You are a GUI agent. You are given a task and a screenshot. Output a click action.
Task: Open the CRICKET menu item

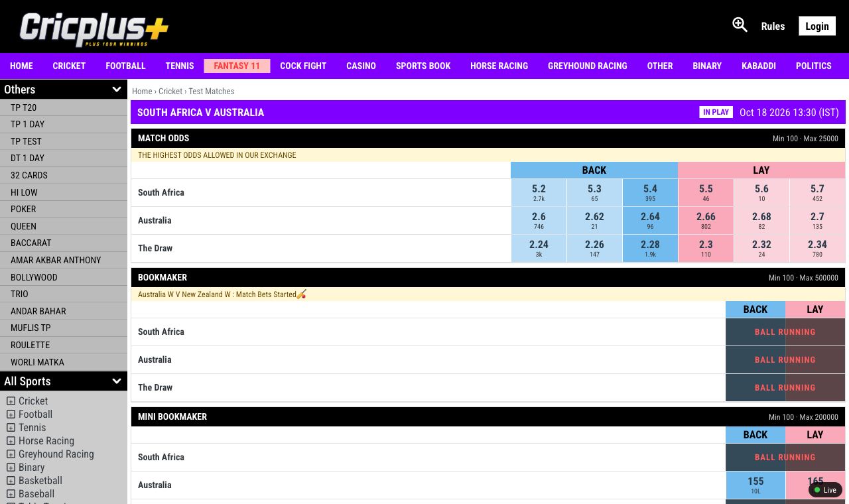point(69,66)
